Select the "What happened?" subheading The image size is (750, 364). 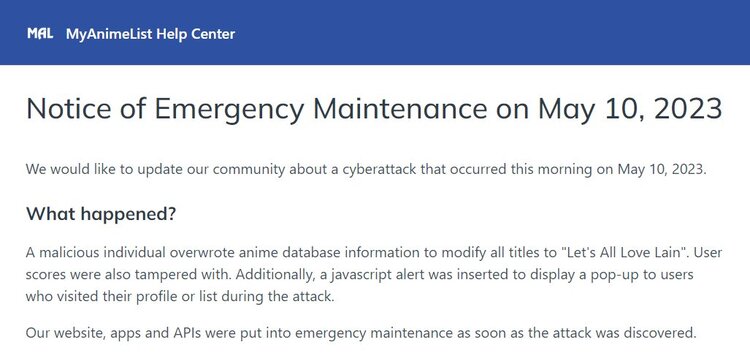coord(101,214)
